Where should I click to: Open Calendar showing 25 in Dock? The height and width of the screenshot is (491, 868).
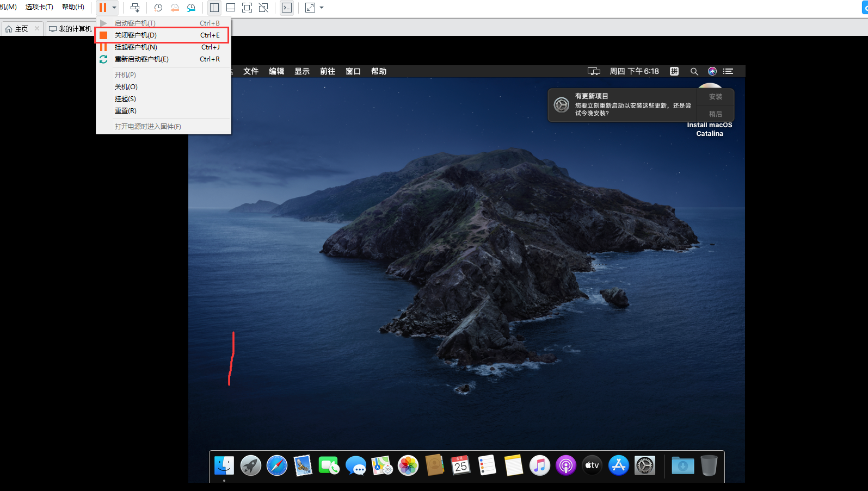(461, 465)
